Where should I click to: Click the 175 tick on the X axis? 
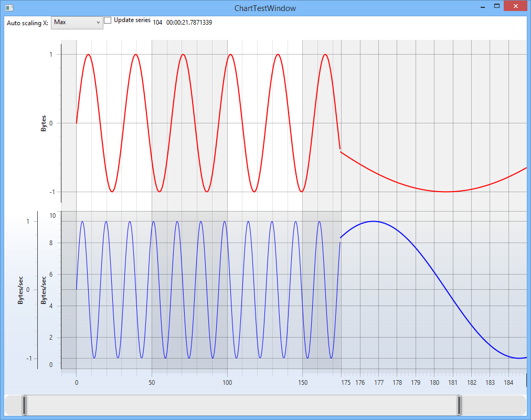[345, 383]
